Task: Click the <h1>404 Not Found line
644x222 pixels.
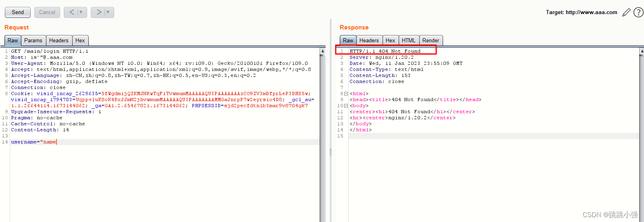Action: (x=412, y=112)
